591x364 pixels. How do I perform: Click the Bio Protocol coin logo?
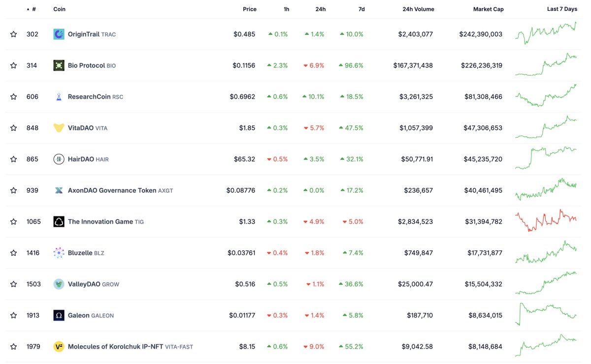[x=59, y=65]
